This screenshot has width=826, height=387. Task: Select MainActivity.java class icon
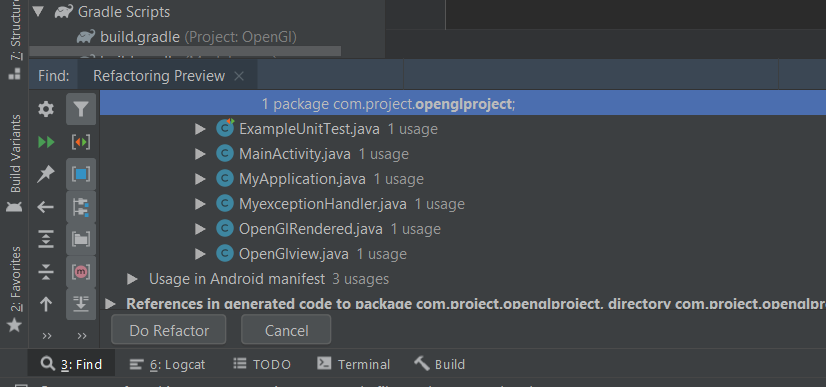pyautogui.click(x=225, y=154)
